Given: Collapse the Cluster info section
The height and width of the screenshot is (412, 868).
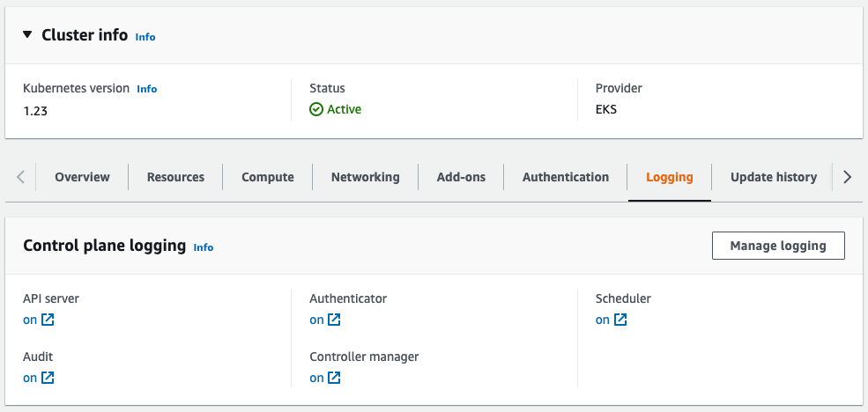Looking at the screenshot, I should click(27, 35).
